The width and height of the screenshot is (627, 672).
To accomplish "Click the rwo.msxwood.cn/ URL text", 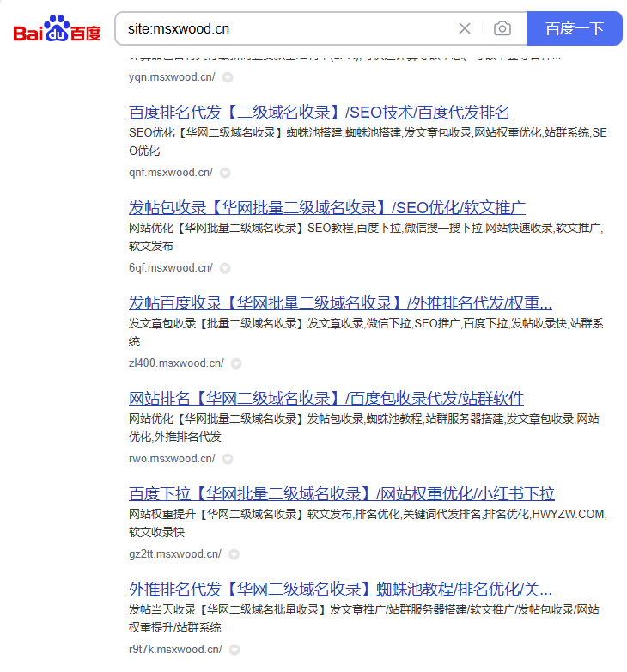I will click(172, 459).
